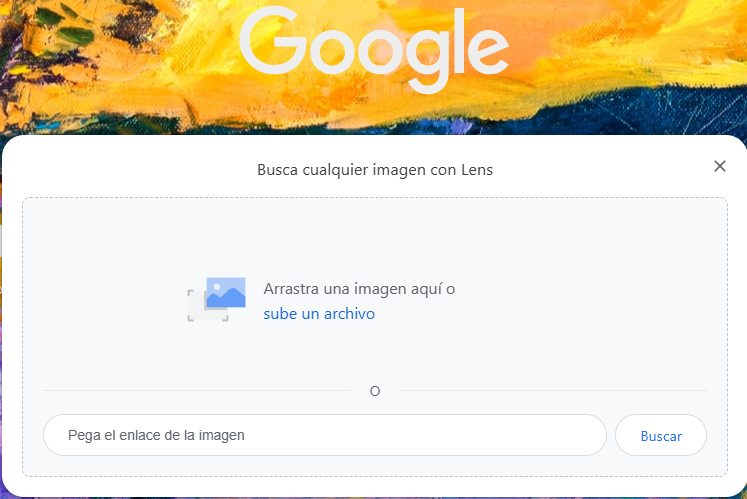
Task: Click the 'sube un archivo' link
Action: pos(319,314)
